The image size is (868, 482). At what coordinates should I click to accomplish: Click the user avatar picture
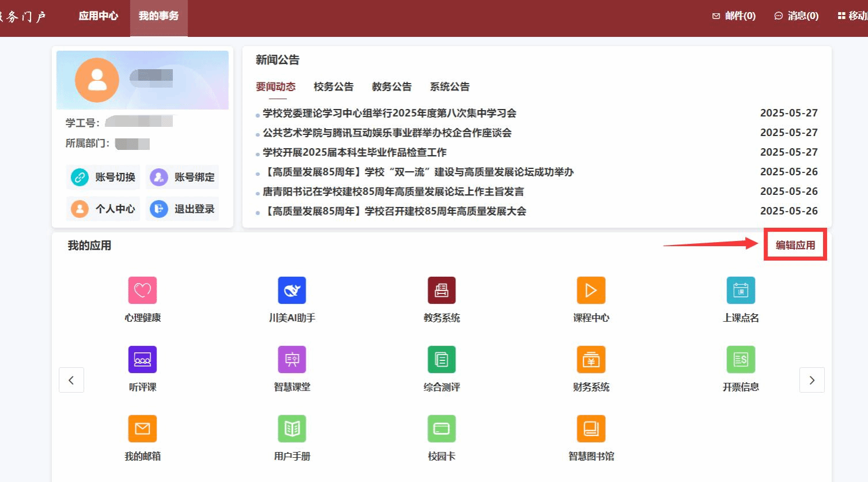[97, 80]
